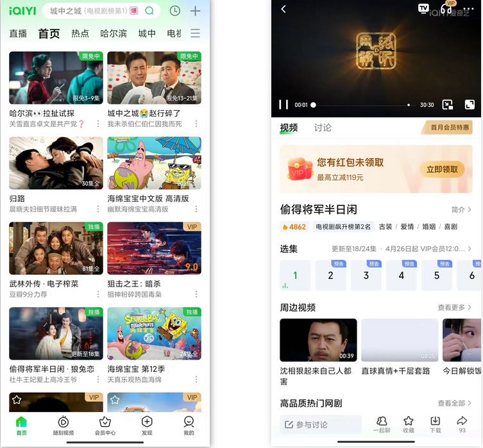Screen dimensions: 483x448
Task: Enter picture-in-picture mode in player
Action: click(x=448, y=104)
